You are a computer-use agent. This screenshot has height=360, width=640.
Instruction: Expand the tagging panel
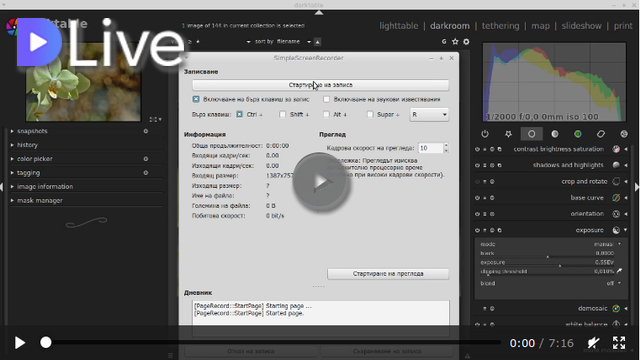pyautogui.click(x=29, y=173)
